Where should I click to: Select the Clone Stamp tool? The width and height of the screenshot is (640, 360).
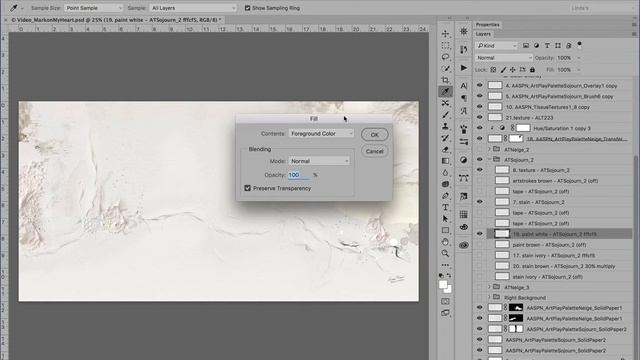(445, 127)
